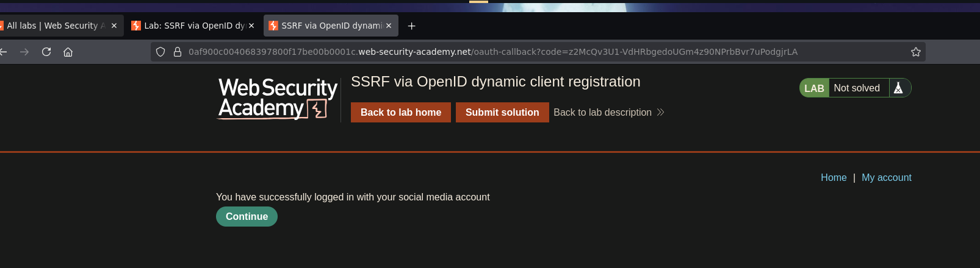The height and width of the screenshot is (268, 980).
Task: Open the My account link
Action: pos(887,177)
